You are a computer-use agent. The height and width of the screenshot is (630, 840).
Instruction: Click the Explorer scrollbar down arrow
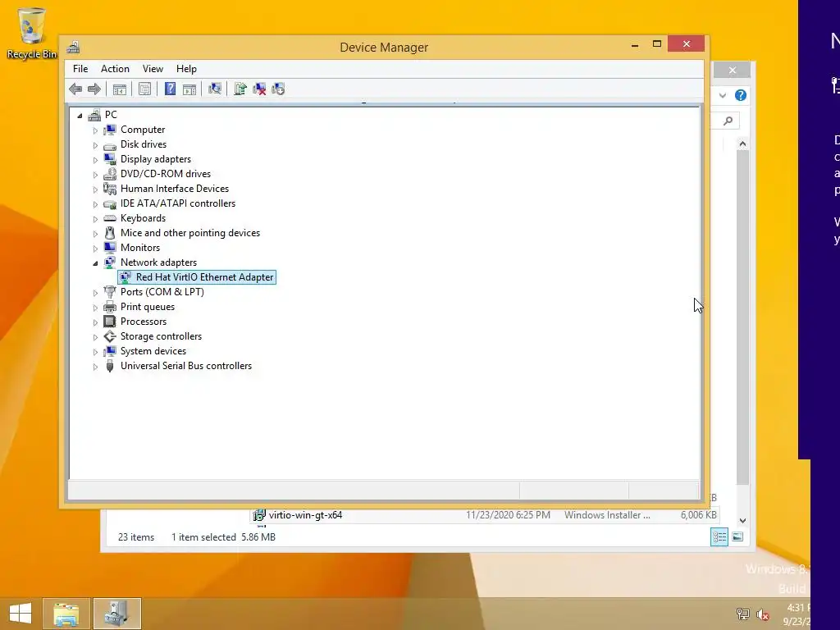coord(742,520)
